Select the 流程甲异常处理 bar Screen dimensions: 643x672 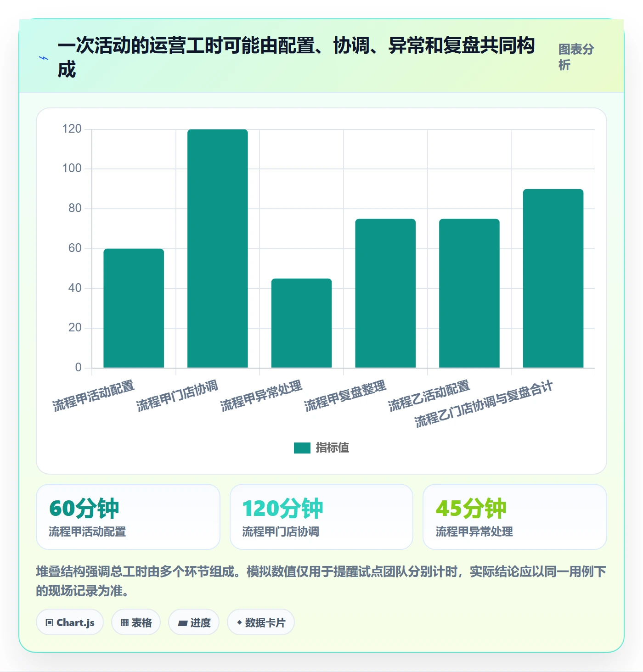coord(301,323)
